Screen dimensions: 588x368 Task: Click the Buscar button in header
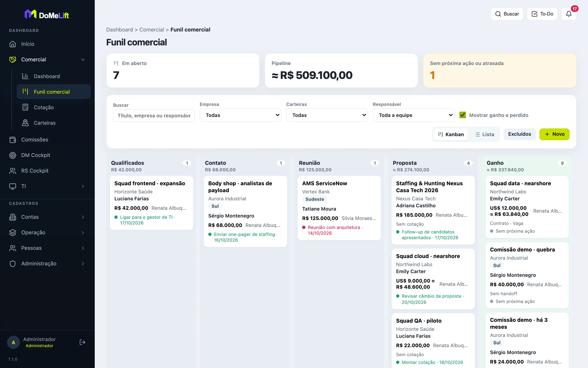pyautogui.click(x=507, y=14)
